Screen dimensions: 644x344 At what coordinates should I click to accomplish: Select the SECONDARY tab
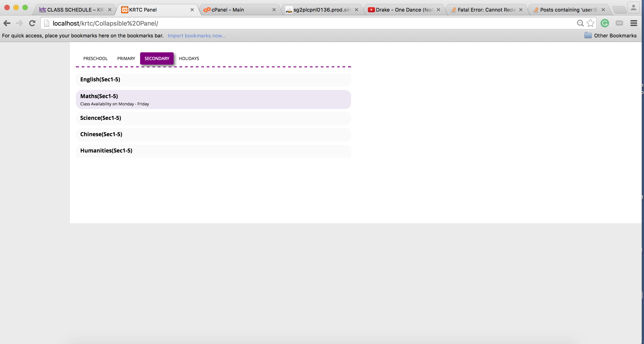(x=157, y=58)
